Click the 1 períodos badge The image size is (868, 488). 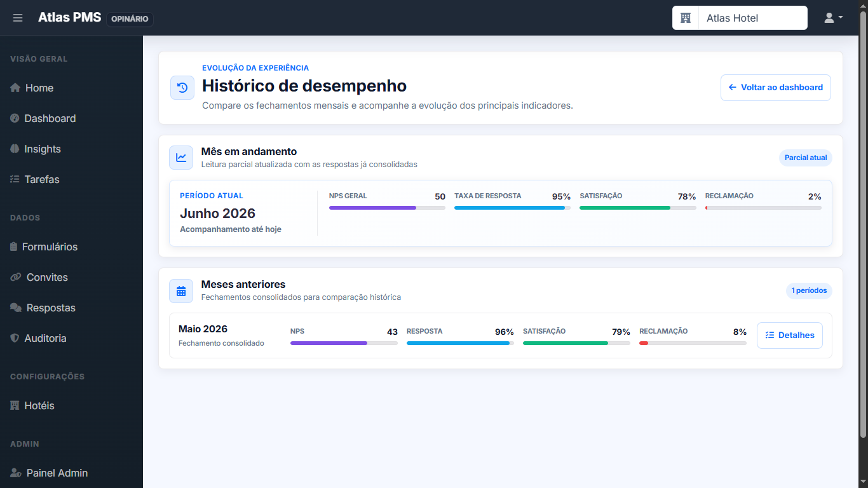click(x=809, y=291)
